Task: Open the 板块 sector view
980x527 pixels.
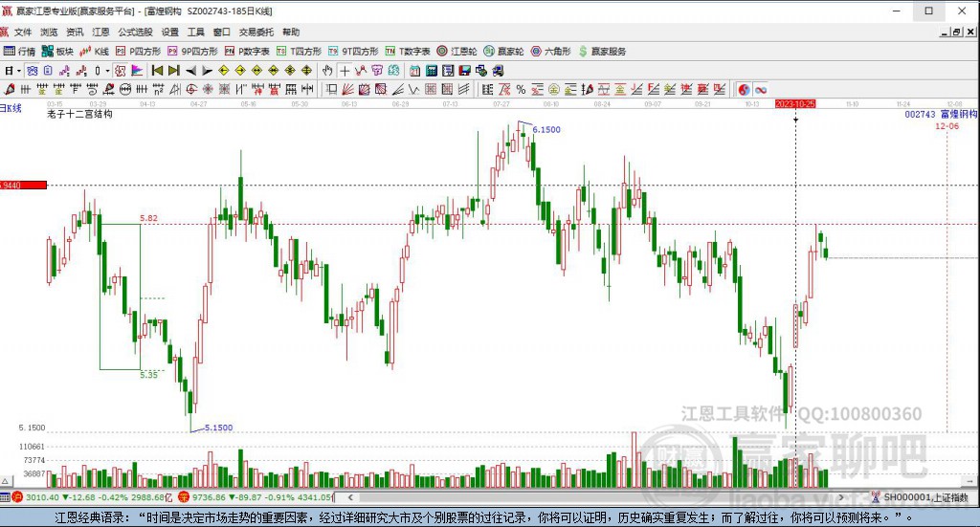Action: 57,52
